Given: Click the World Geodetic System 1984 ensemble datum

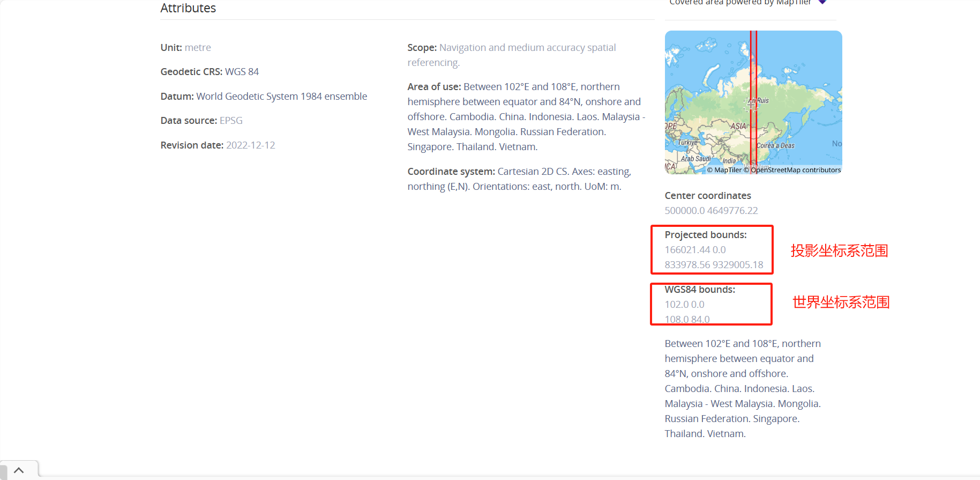Looking at the screenshot, I should [281, 97].
